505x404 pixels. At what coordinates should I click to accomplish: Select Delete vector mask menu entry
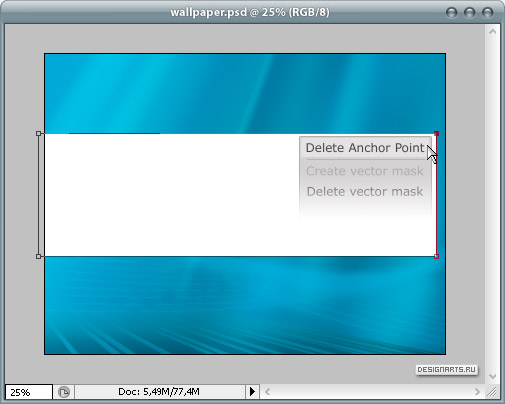coord(365,192)
